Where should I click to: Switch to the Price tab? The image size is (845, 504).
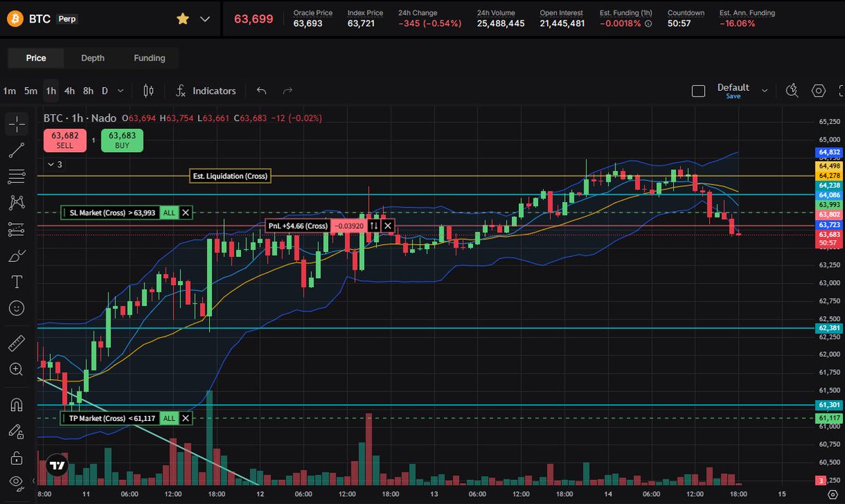[x=36, y=58]
